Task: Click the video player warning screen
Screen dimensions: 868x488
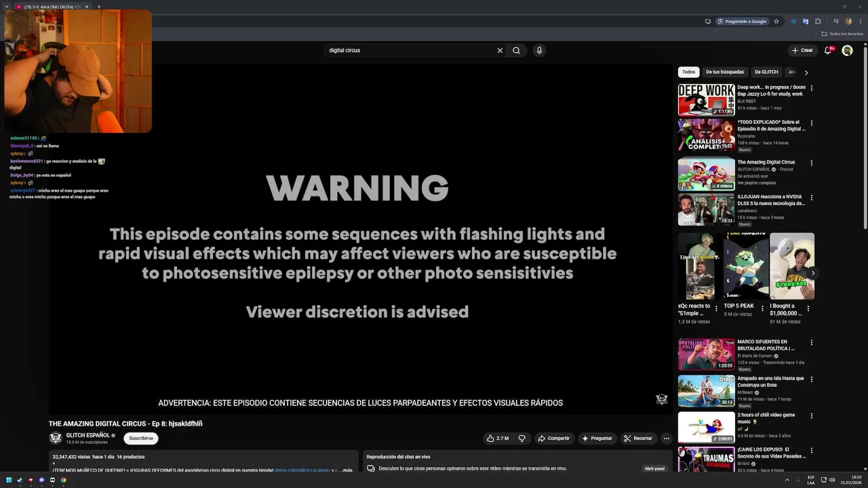Action: pyautogui.click(x=360, y=239)
